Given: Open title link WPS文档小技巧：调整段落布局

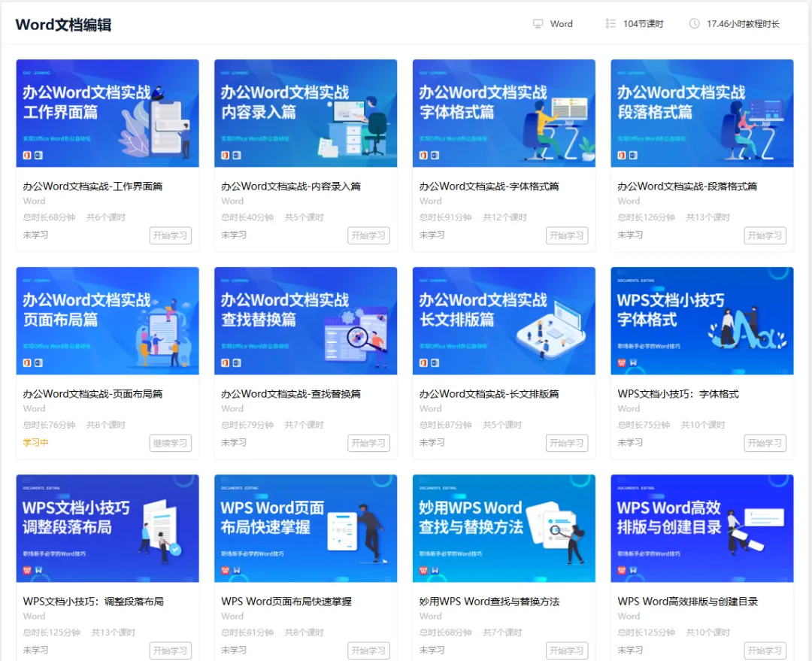Looking at the screenshot, I should click(93, 602).
